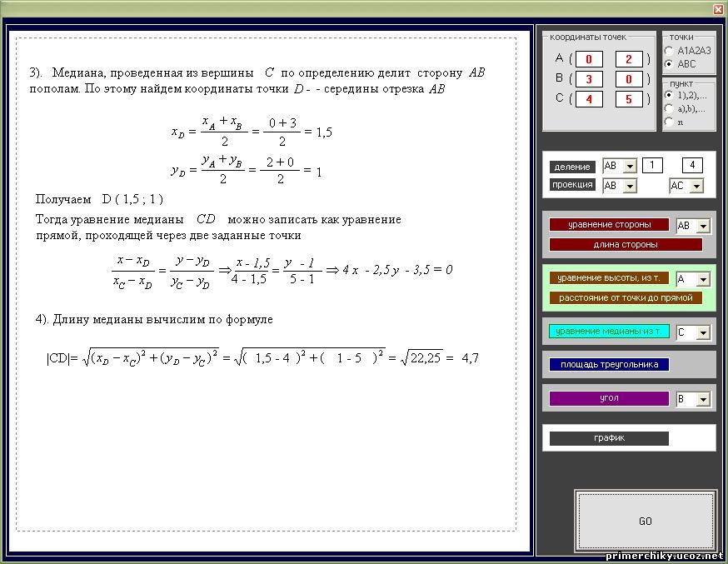Click "расстояние от точки до прямой" button
The image size is (728, 564).
(626, 297)
